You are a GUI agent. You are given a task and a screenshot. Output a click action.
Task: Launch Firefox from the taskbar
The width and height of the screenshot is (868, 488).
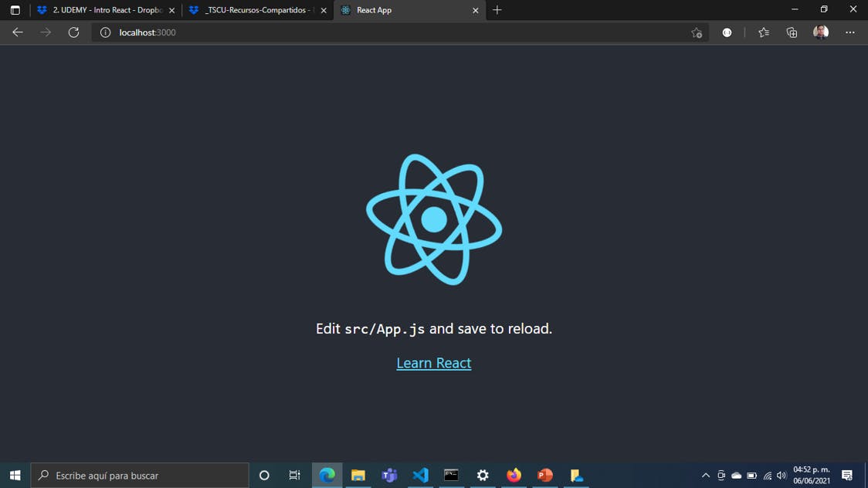pyautogui.click(x=514, y=476)
